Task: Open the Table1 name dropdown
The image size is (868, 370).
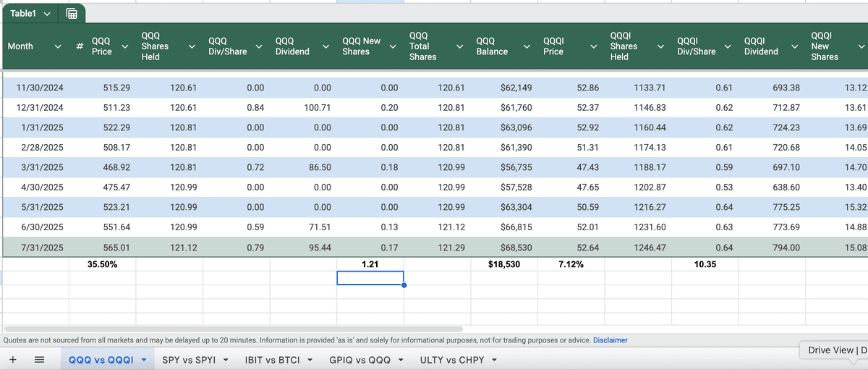Action: coord(47,14)
